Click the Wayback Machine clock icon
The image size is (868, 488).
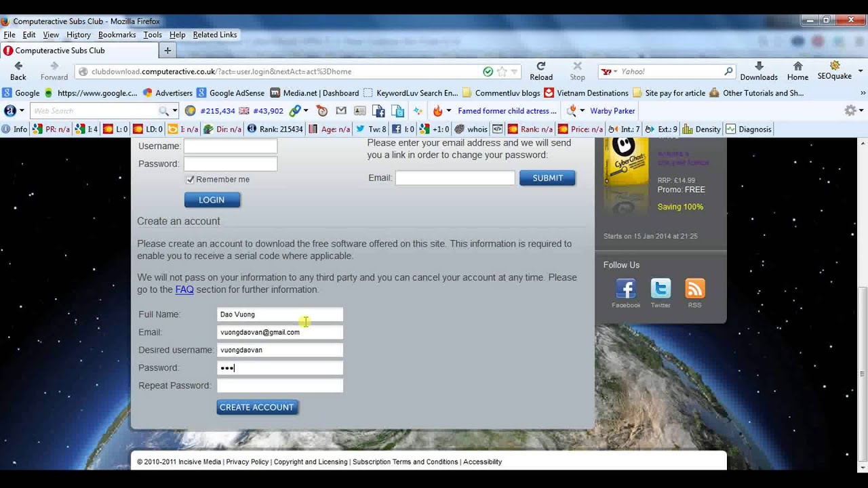click(x=322, y=110)
